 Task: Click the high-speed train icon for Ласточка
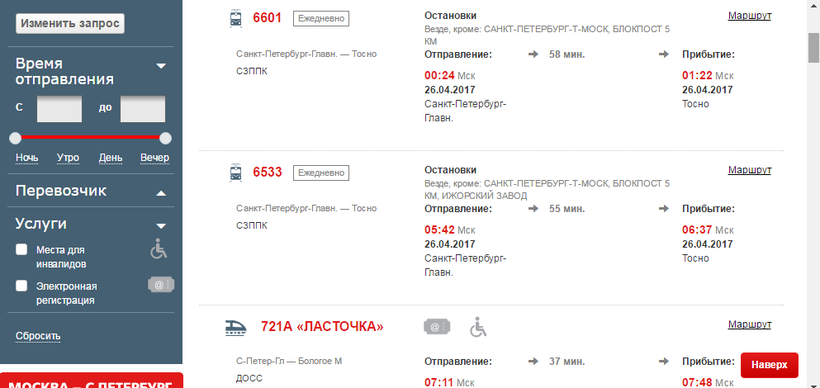(x=236, y=327)
